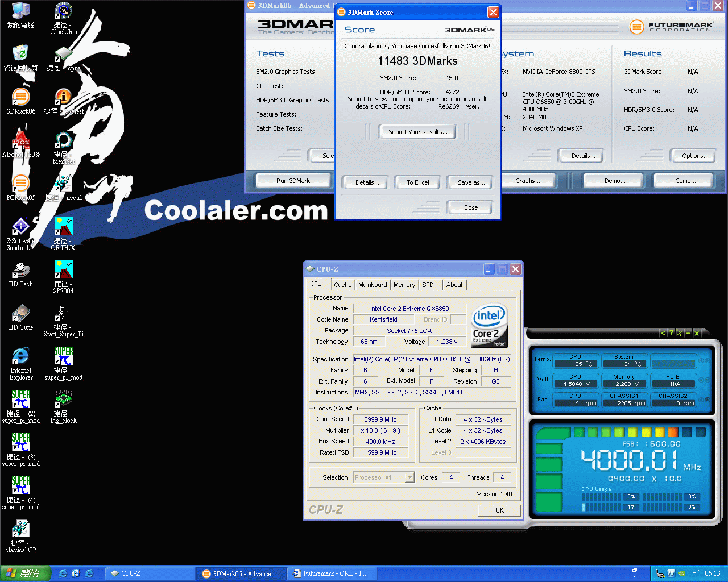Open the super_pi_mod (4) desktop shortcut

21,493
